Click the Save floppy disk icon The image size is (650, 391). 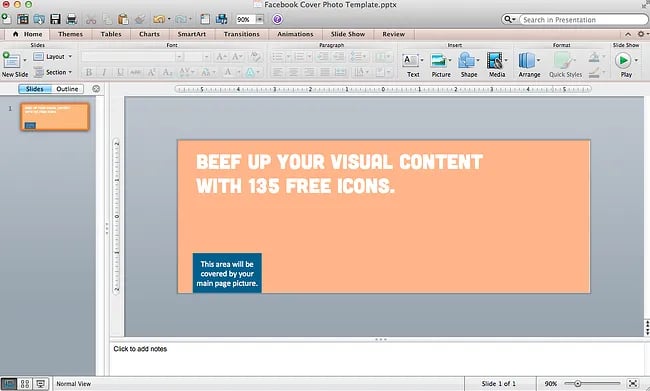(55, 19)
